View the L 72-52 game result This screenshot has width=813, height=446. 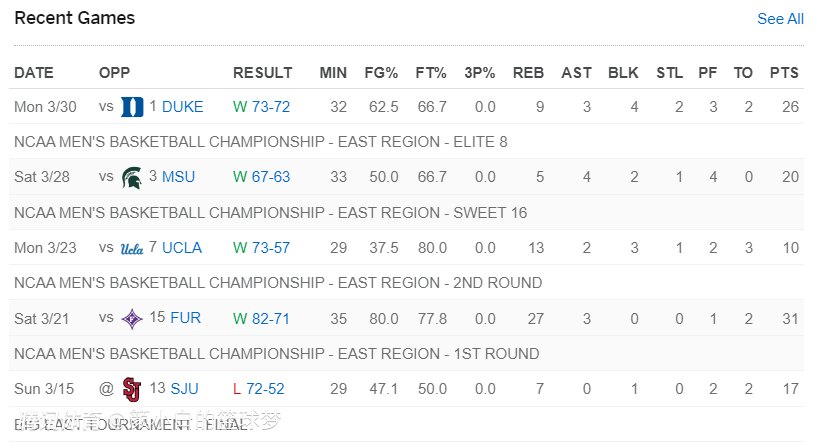click(x=258, y=389)
